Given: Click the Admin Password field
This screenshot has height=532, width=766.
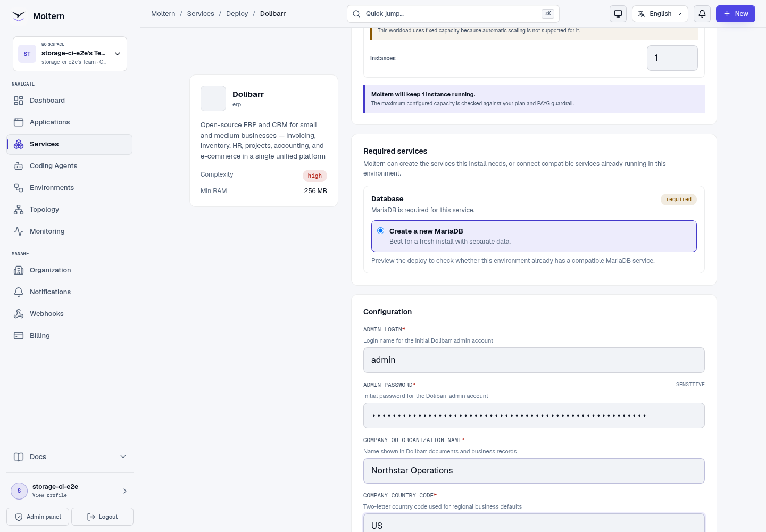Looking at the screenshot, I should click(x=534, y=415).
